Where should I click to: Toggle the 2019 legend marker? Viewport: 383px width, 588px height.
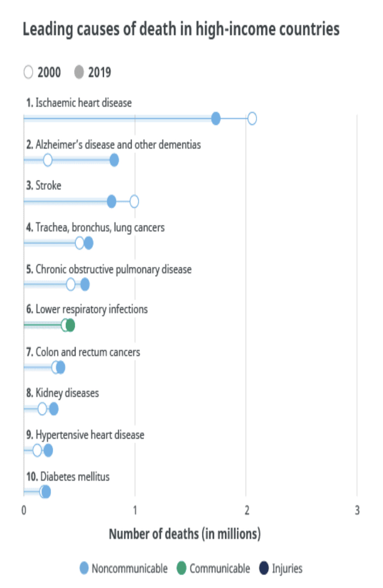point(79,72)
